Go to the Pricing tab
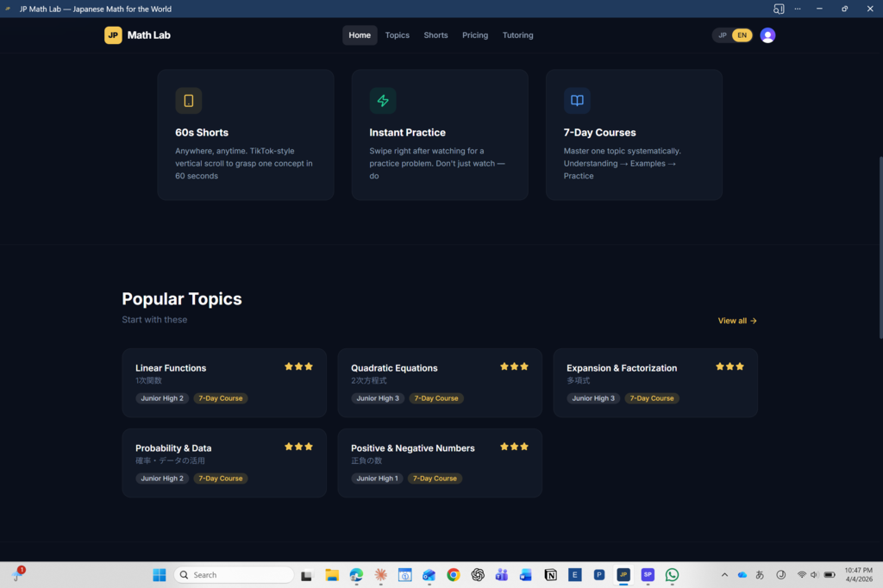The height and width of the screenshot is (588, 883). point(475,35)
